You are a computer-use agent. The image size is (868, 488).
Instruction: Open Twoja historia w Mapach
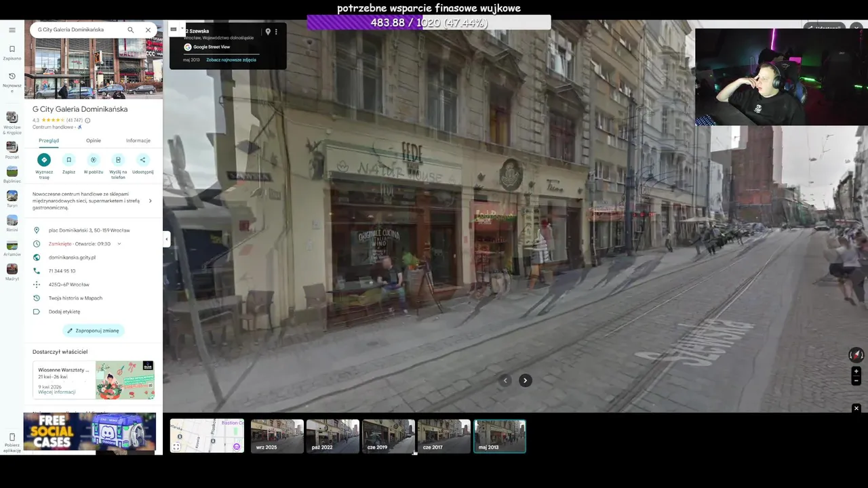coord(75,298)
